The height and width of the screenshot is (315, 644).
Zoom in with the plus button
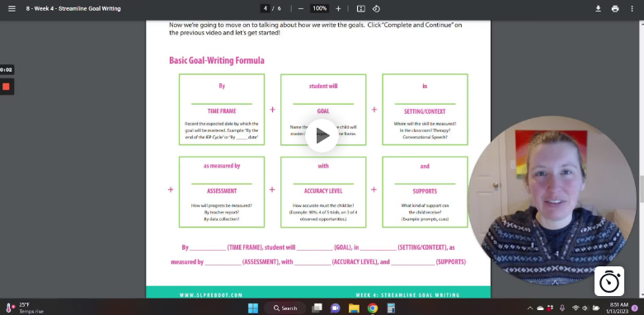coord(338,8)
